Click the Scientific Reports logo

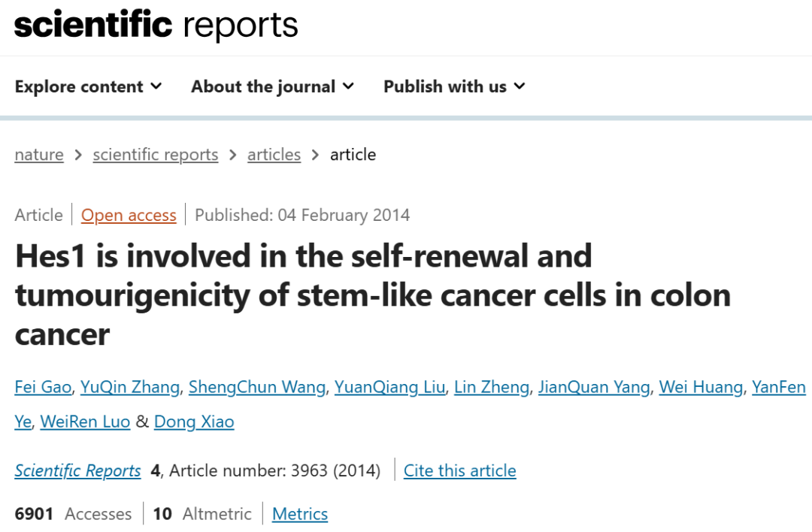click(x=156, y=25)
